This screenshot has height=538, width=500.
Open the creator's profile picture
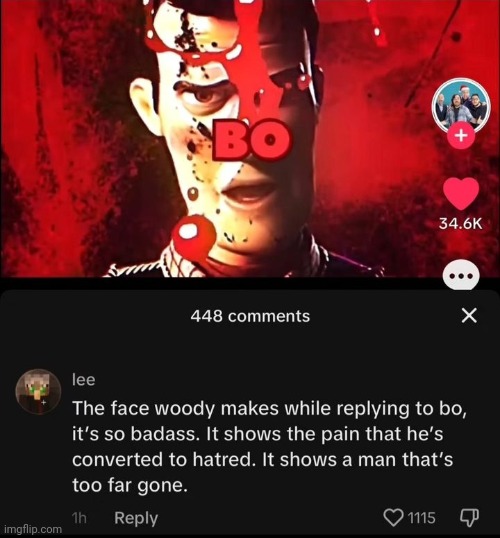pos(461,106)
